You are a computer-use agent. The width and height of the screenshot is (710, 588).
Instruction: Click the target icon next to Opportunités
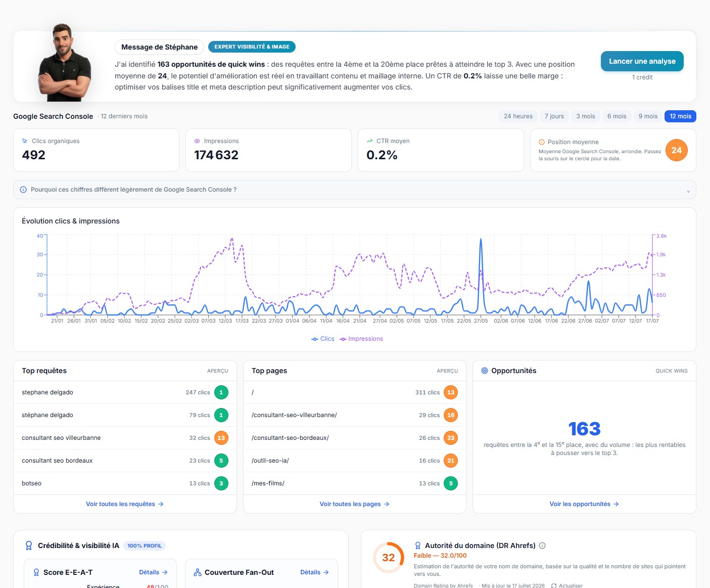pyautogui.click(x=485, y=371)
